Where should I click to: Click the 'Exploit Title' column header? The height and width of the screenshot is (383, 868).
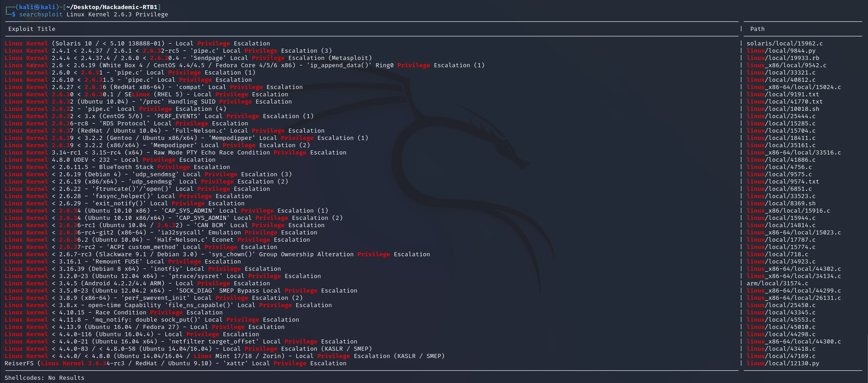click(x=32, y=29)
